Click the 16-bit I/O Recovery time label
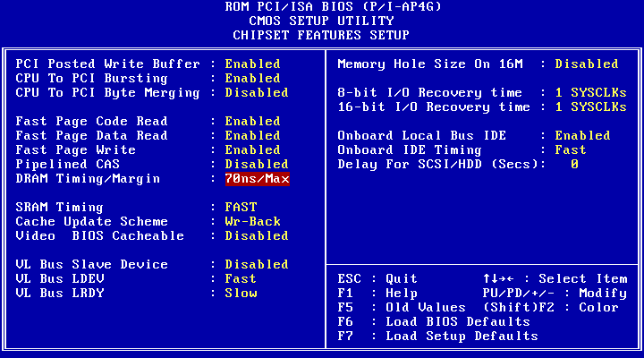 coord(434,107)
